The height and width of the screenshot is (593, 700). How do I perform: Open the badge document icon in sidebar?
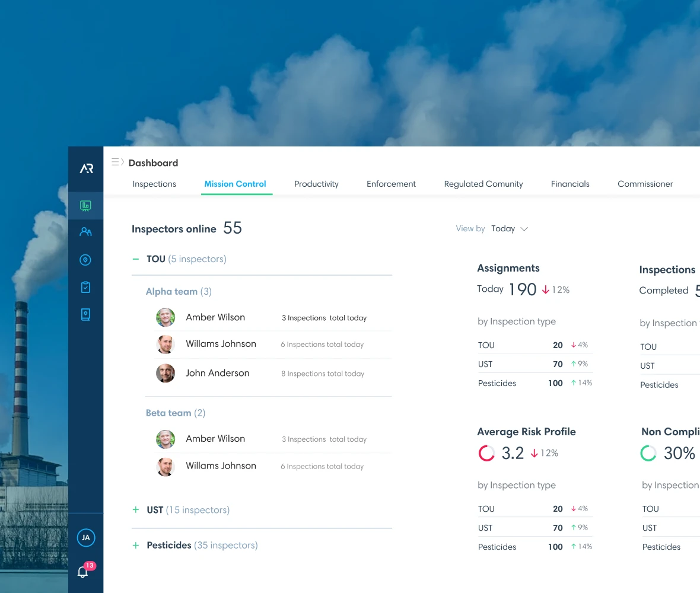point(85,314)
